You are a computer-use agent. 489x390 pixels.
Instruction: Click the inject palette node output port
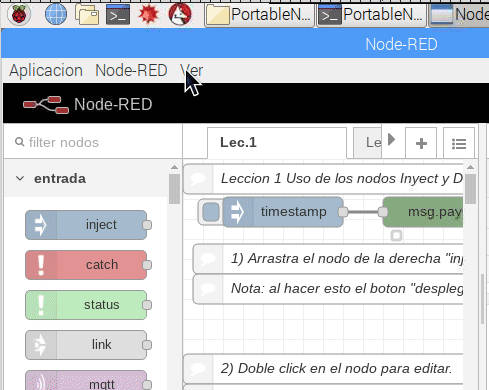(147, 225)
